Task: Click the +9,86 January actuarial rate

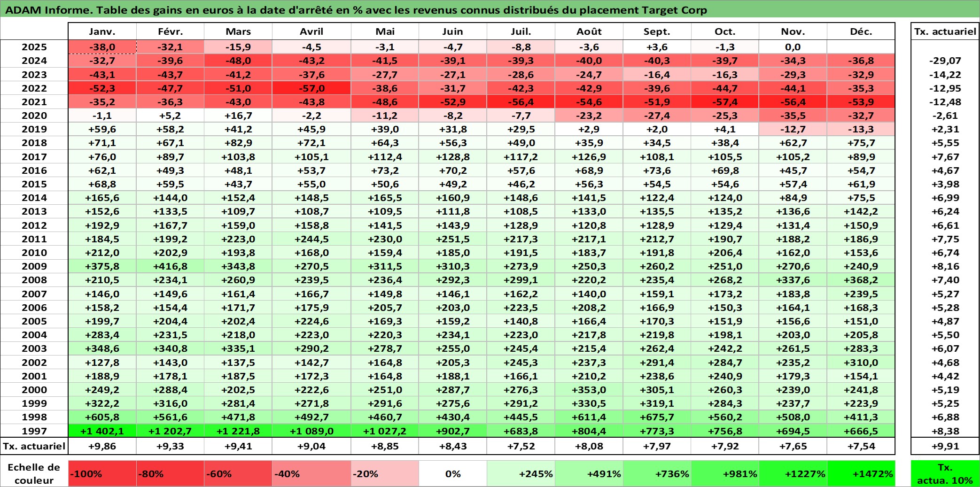Action: (102, 446)
